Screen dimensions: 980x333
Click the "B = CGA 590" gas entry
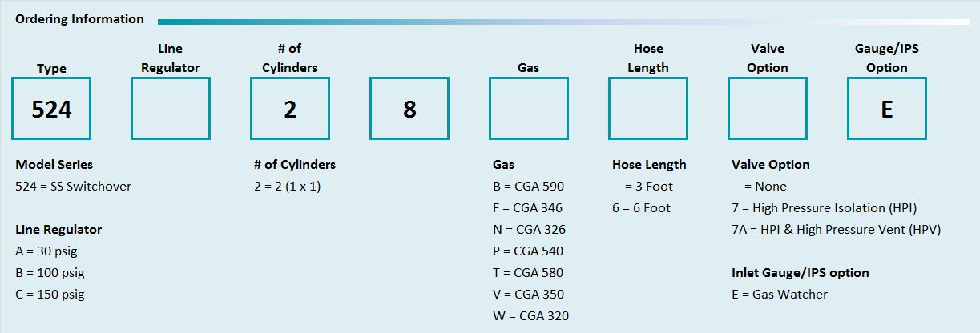pos(528,187)
